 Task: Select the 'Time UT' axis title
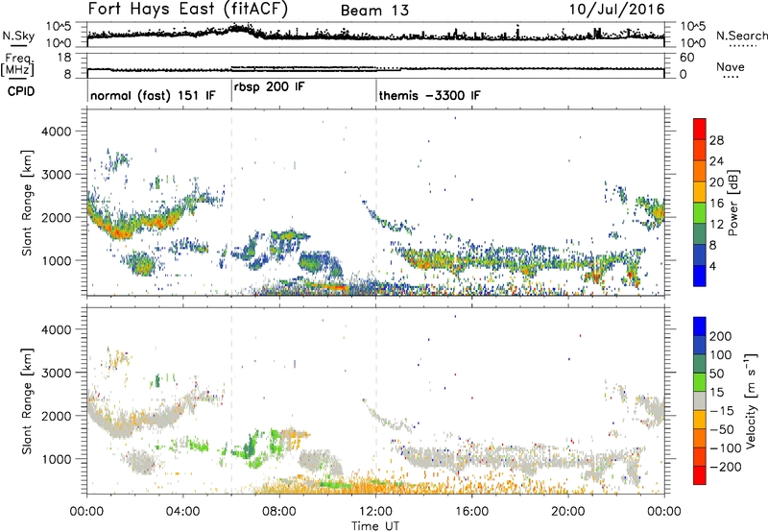coord(375,526)
